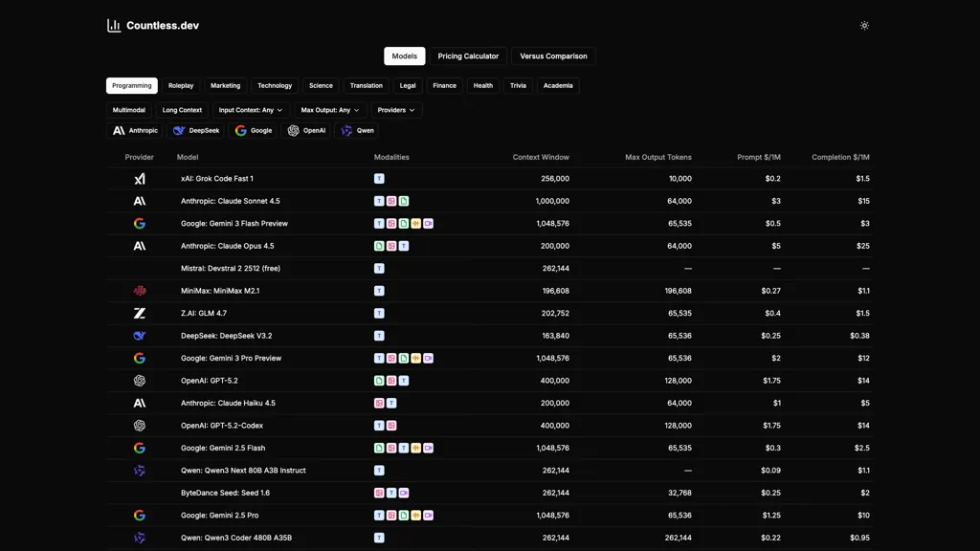Click the Anthropic logo next to Claude Sonnet 4.5
This screenshot has height=551, width=980.
140,201
